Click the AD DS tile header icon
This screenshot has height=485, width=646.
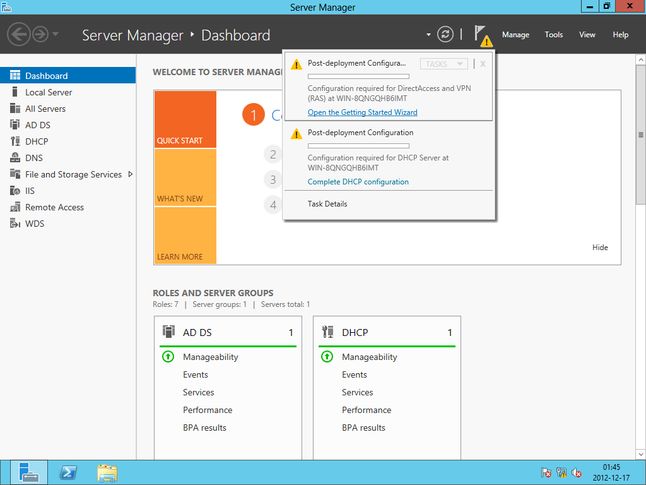coord(169,331)
